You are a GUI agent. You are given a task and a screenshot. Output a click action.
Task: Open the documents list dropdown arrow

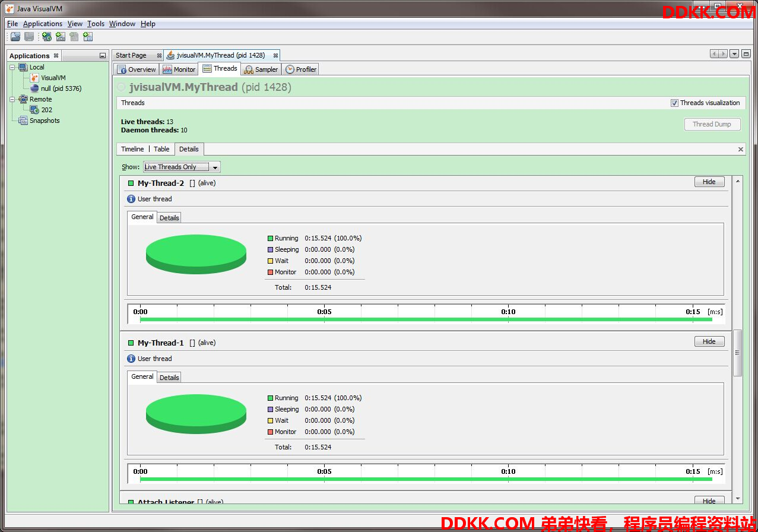[x=734, y=54]
